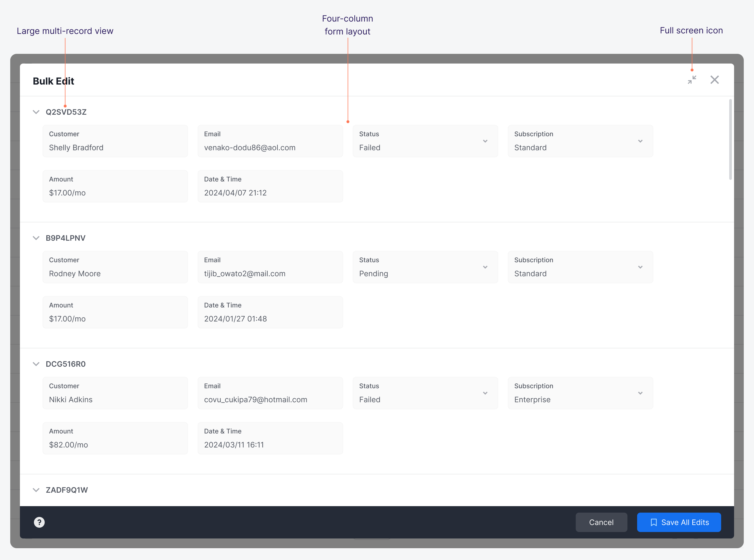754x560 pixels.
Task: Edit the Shelly Bradford customer field
Action: 115,141
